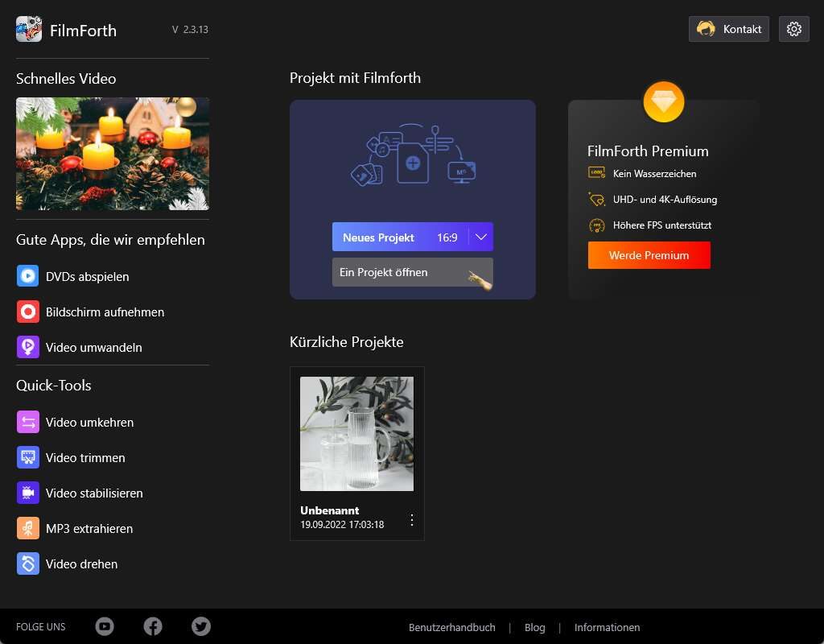Click the version number V 2.3.13

point(190,30)
